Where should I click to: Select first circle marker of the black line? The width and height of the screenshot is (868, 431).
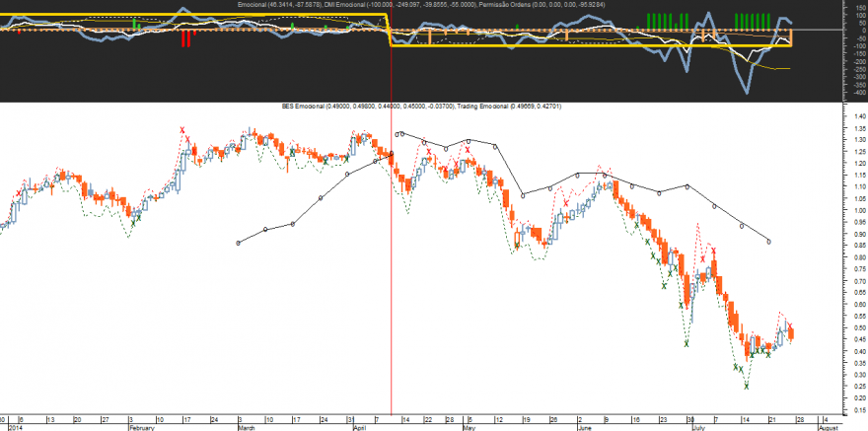tap(239, 243)
